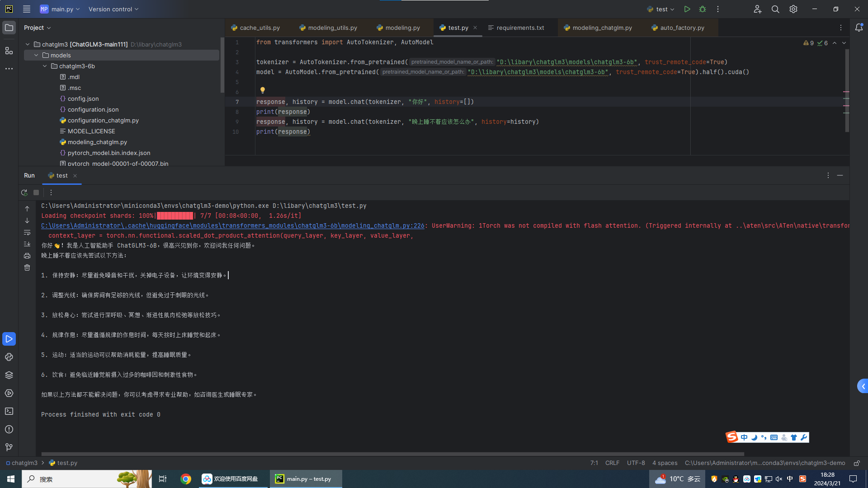Open Notifications bell
Screen dimensions: 868x488
coord(859,28)
